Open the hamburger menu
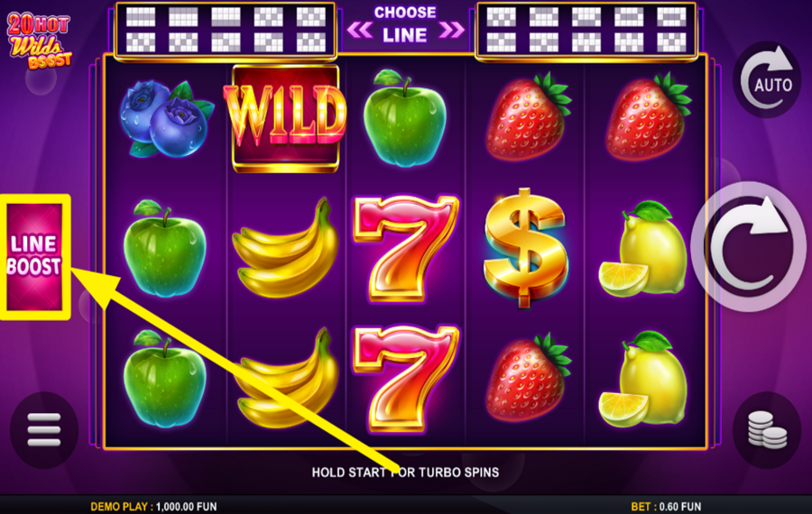 [44, 429]
